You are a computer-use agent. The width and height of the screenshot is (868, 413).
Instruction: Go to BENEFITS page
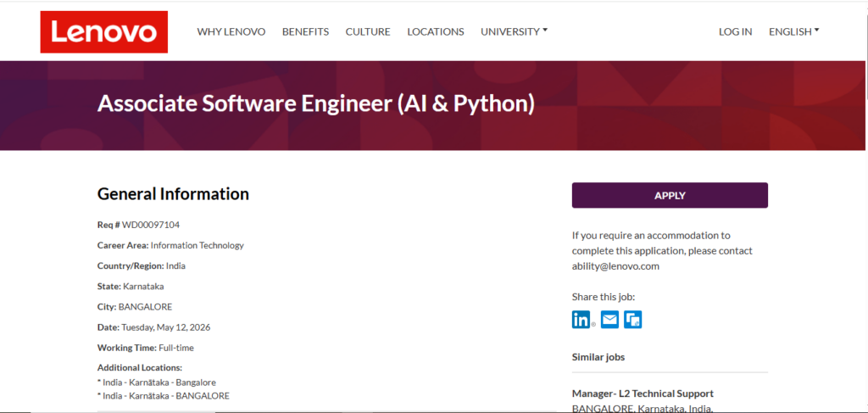[x=305, y=32]
